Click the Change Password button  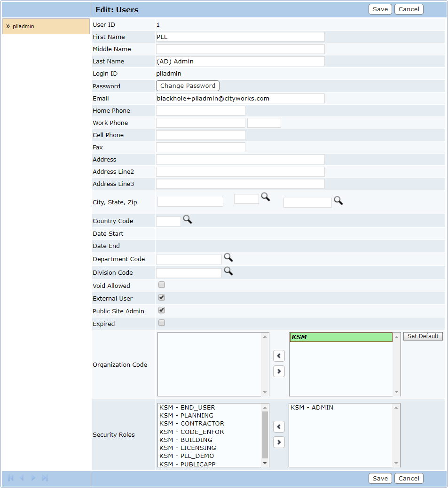pos(188,86)
